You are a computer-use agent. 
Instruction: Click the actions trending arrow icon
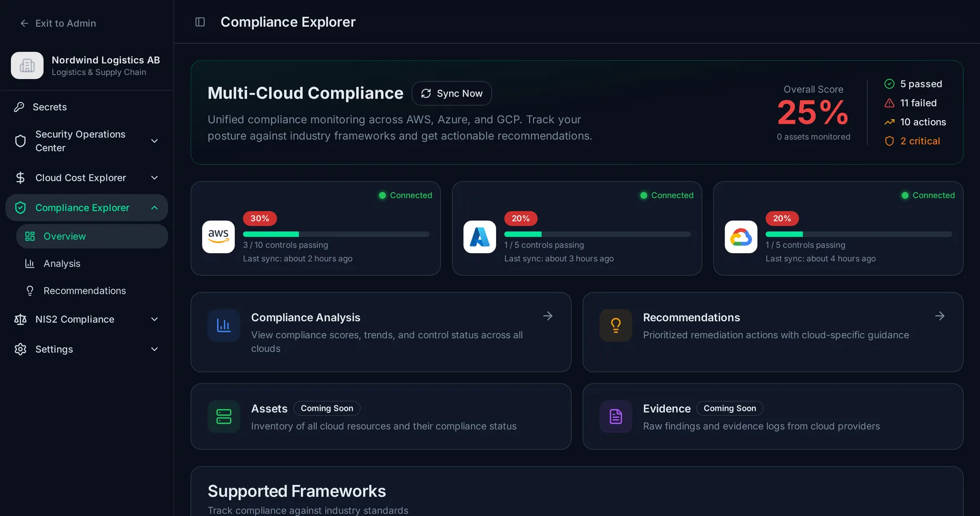[x=890, y=122]
